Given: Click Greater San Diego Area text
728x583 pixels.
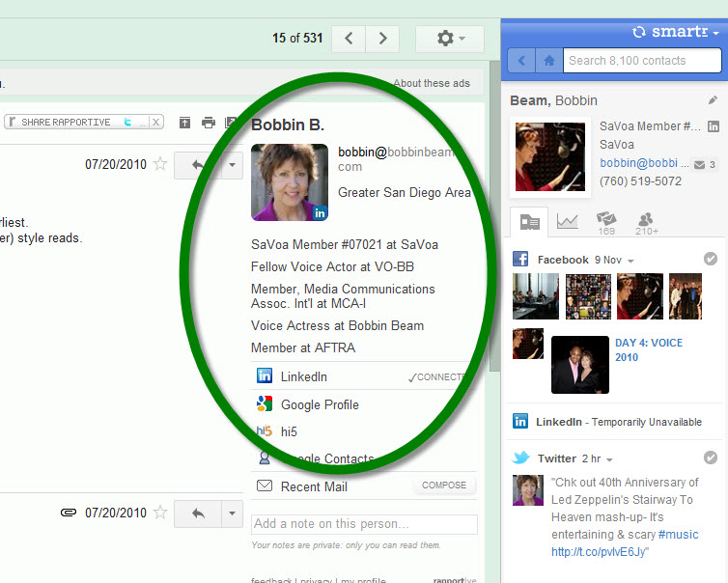Looking at the screenshot, I should [x=405, y=193].
